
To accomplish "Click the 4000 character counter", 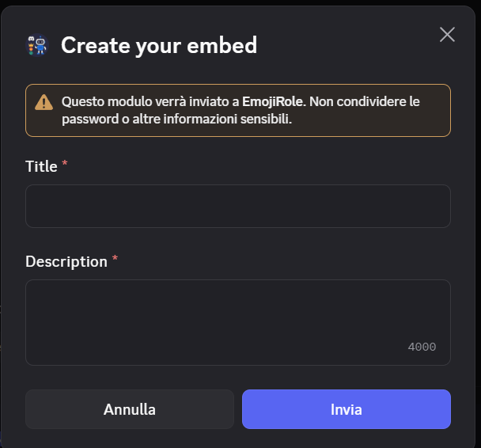I will 422,347.
